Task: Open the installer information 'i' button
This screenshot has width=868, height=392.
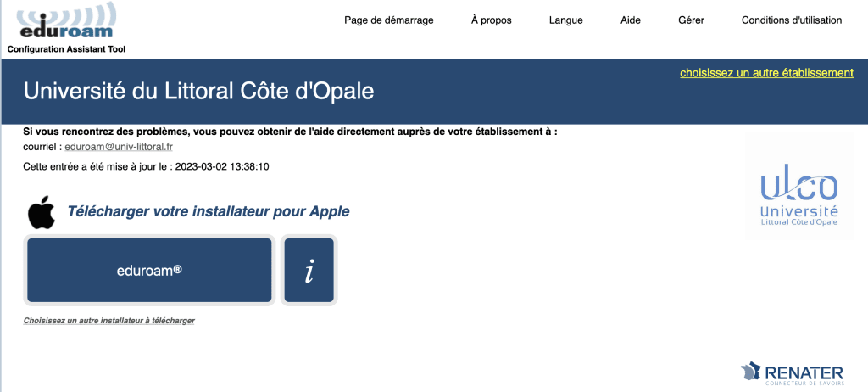Action: pyautogui.click(x=309, y=270)
